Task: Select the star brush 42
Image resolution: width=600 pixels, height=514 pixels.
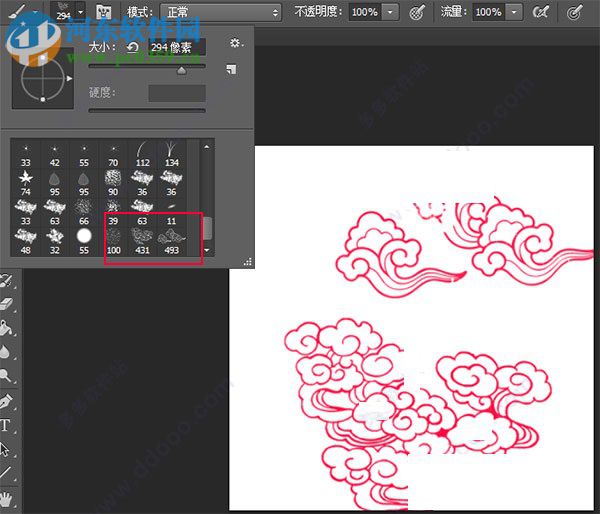Action: (x=55, y=154)
